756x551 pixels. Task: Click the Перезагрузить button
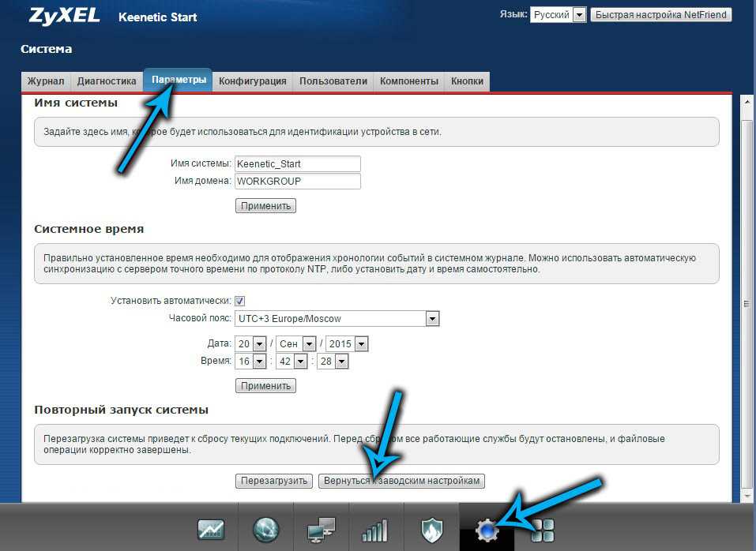273,481
